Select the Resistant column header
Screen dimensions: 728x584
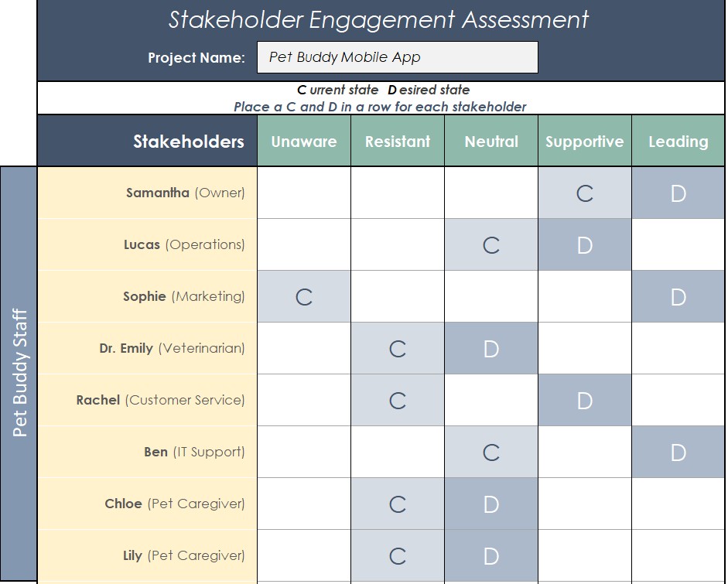[x=398, y=142]
